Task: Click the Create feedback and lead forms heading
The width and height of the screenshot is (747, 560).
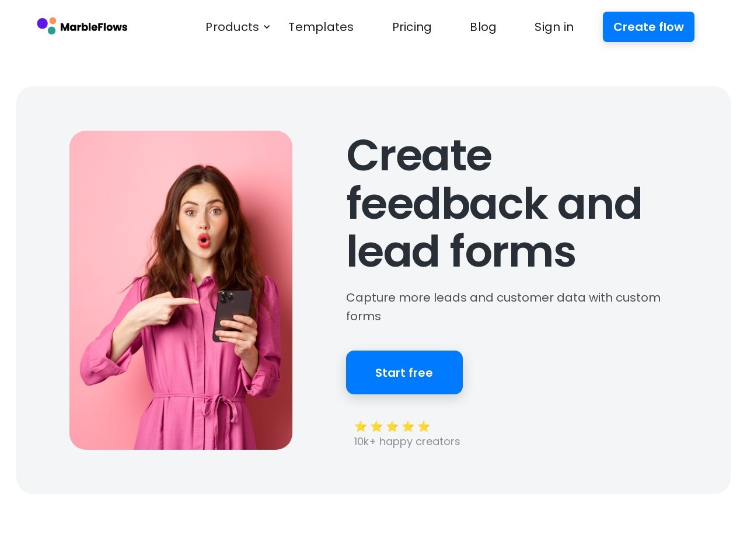Action: coord(494,203)
